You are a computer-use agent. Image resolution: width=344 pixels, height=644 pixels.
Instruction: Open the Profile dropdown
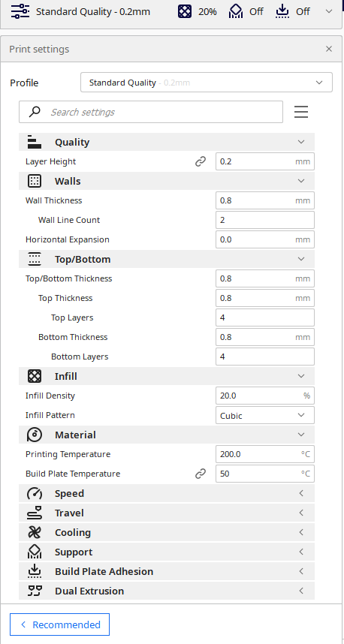(x=207, y=83)
